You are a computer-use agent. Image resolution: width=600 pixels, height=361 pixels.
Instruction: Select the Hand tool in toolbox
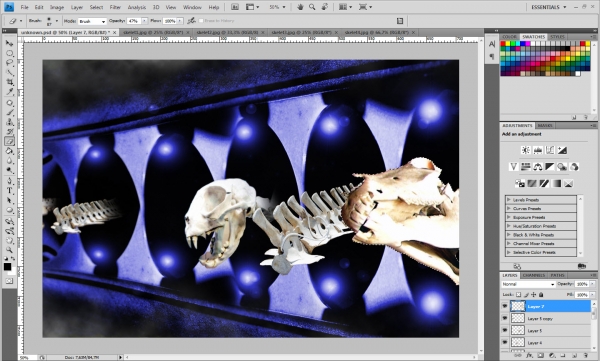click(x=9, y=240)
